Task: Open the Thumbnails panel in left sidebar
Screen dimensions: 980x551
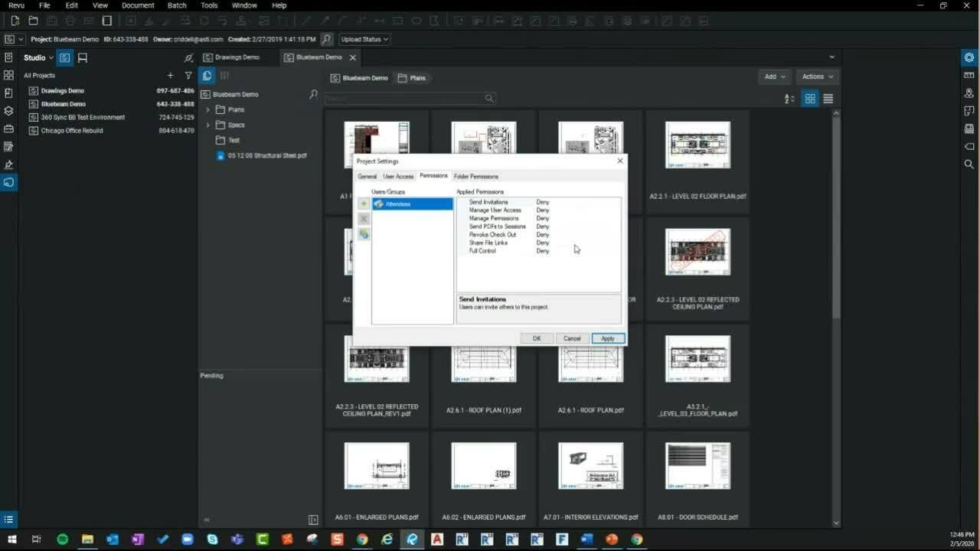Action: click(8, 75)
